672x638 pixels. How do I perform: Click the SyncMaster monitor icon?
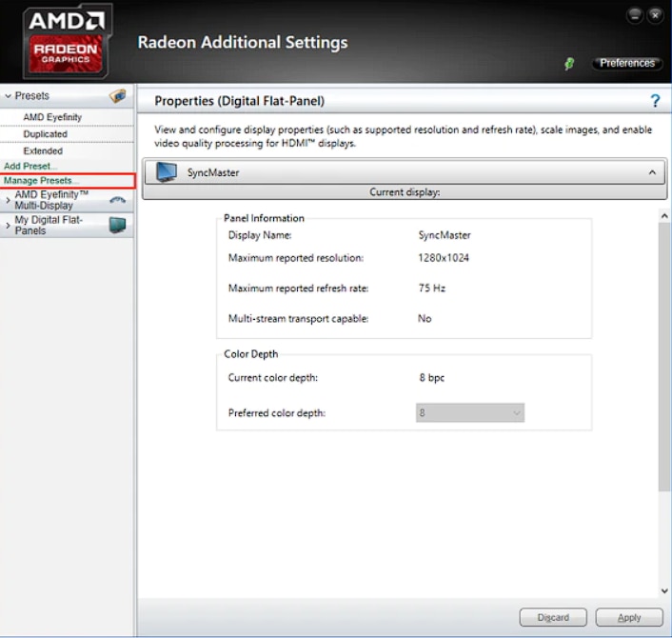(x=167, y=172)
